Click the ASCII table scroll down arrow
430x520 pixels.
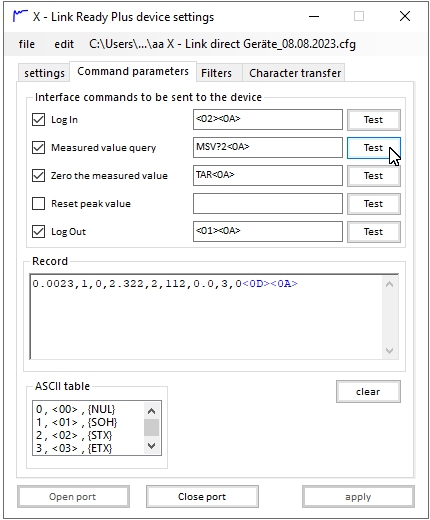(x=152, y=446)
